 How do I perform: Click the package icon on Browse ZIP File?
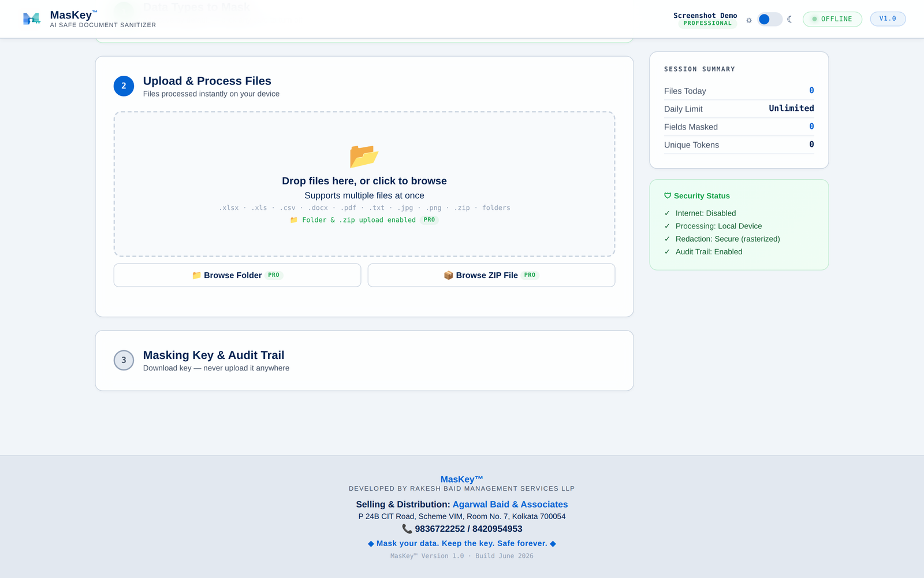click(x=448, y=275)
